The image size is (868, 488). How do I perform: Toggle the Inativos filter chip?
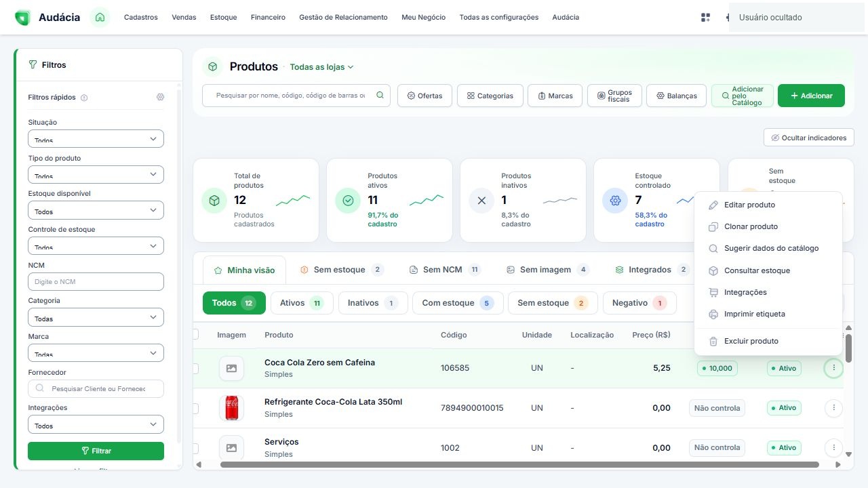pyautogui.click(x=372, y=303)
